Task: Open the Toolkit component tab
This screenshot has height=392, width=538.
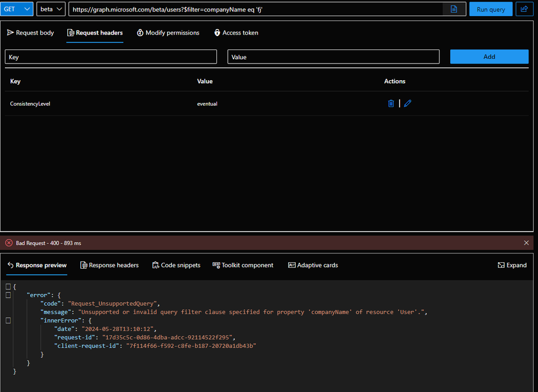Action: (243, 265)
